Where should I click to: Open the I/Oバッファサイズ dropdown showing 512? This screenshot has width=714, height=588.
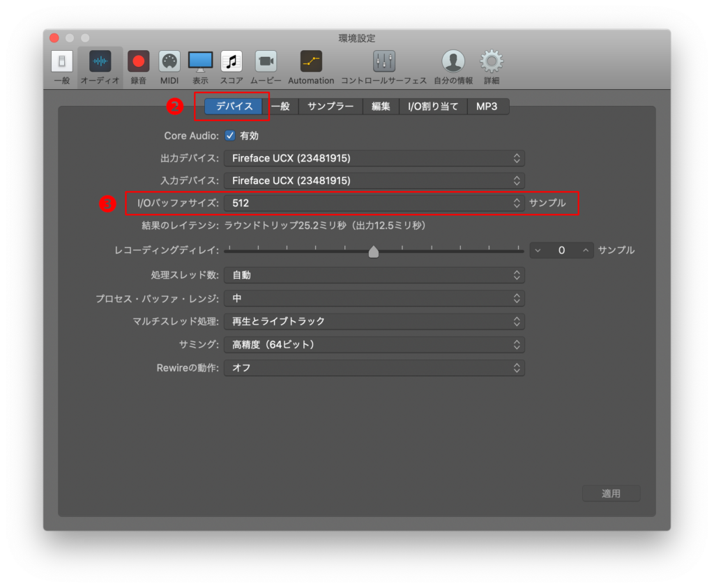[374, 203]
